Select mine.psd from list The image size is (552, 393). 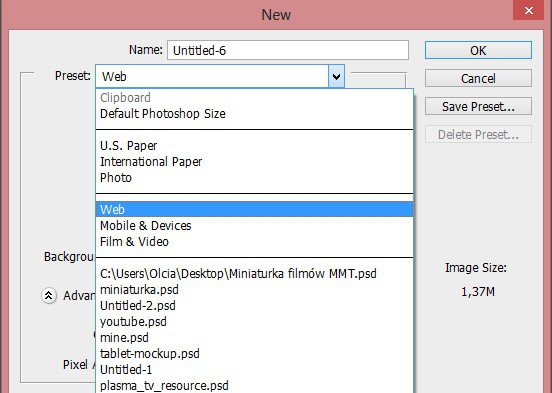(254, 337)
